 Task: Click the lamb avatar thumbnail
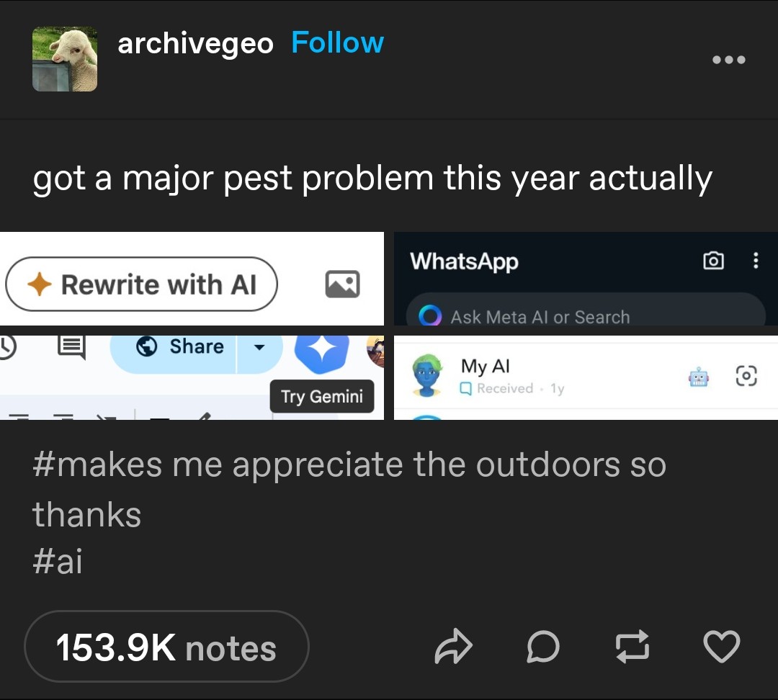pos(65,59)
